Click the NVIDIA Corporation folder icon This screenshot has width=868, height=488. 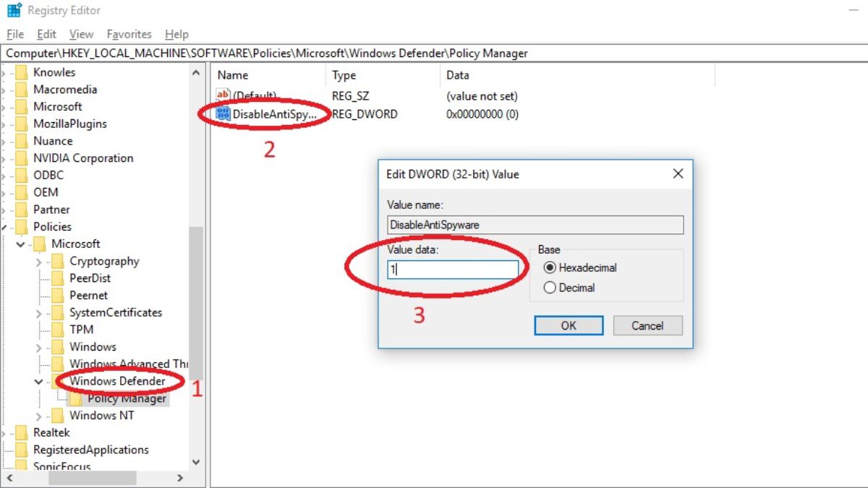tap(21, 158)
